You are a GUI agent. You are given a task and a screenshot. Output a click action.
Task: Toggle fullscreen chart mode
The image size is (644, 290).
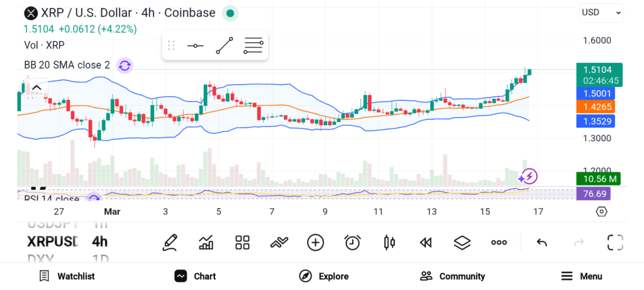point(614,242)
